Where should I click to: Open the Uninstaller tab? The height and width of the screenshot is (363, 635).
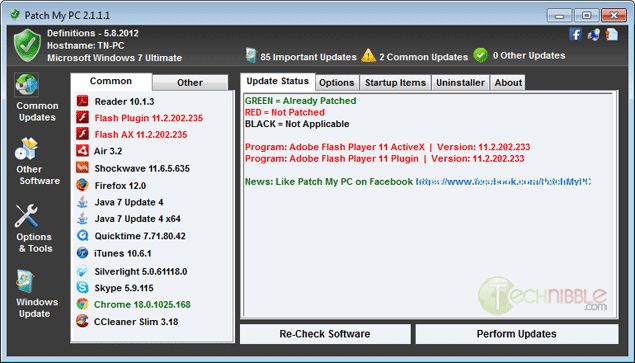point(460,83)
